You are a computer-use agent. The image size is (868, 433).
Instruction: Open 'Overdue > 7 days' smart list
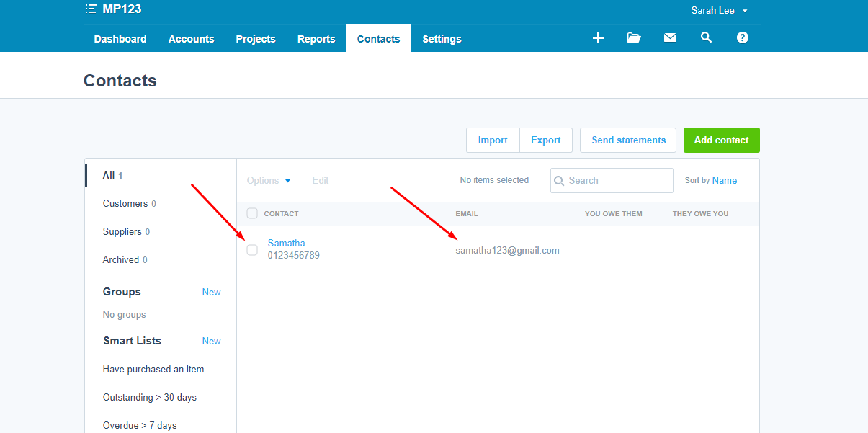140,425
